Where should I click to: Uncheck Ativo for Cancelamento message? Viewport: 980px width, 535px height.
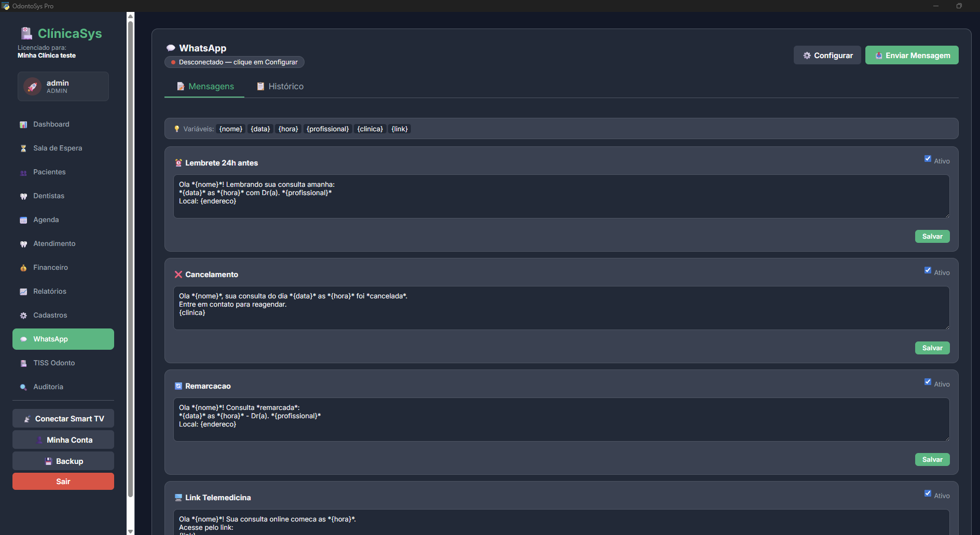(928, 270)
